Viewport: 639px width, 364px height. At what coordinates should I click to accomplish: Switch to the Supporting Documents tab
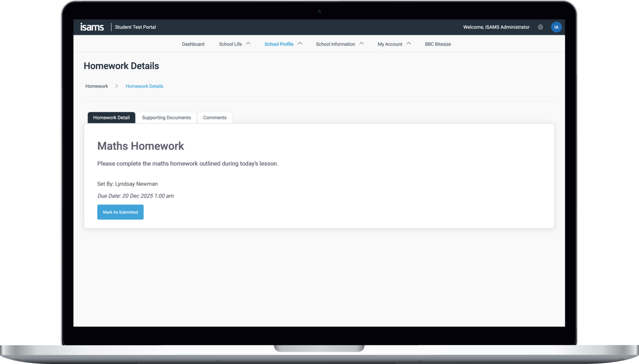(x=166, y=117)
